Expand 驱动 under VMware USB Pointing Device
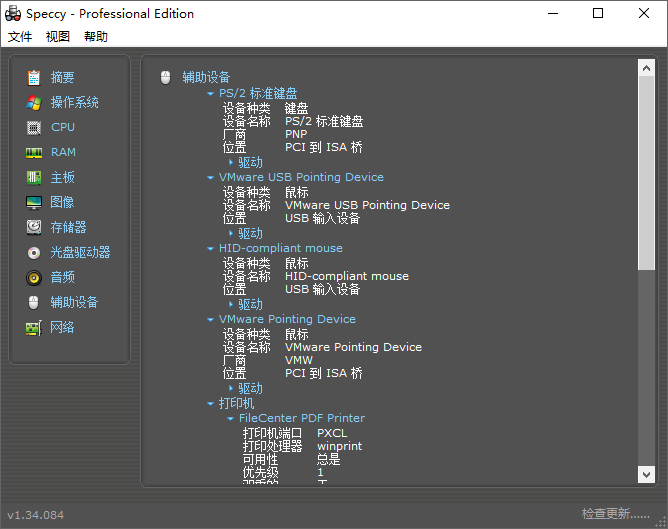 click(230, 233)
